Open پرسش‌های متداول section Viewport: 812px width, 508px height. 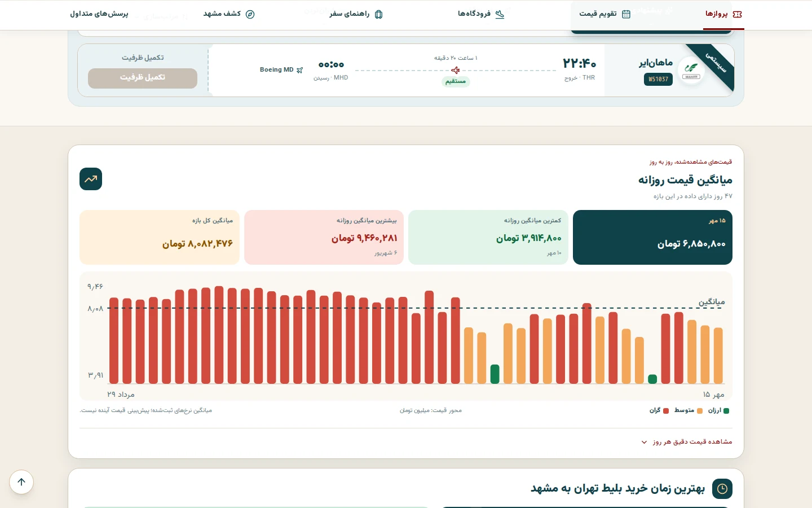click(x=99, y=14)
